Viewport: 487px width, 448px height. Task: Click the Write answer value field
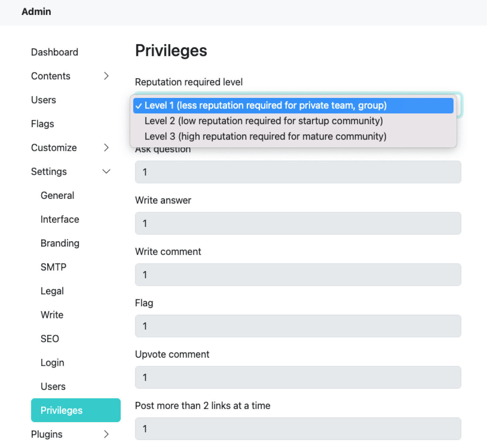298,223
